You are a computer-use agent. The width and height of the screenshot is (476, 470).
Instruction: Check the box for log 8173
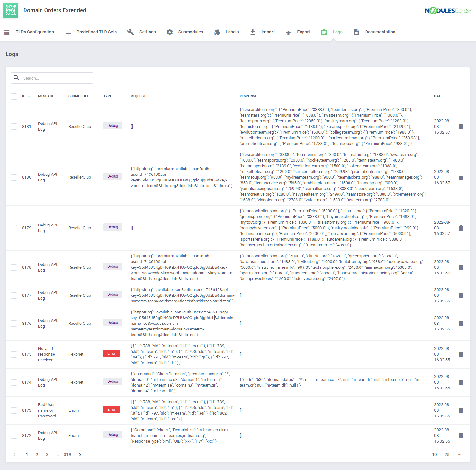[14, 410]
